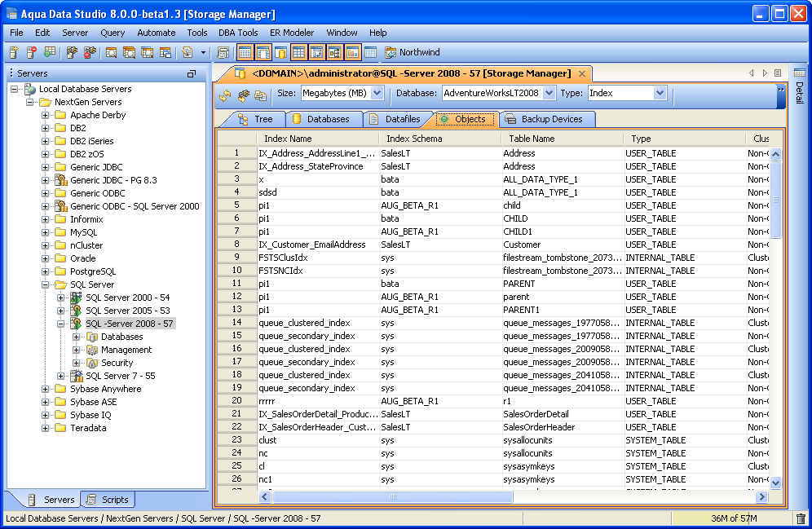Open the Size units dropdown
The height and width of the screenshot is (529, 812).
pyautogui.click(x=377, y=93)
